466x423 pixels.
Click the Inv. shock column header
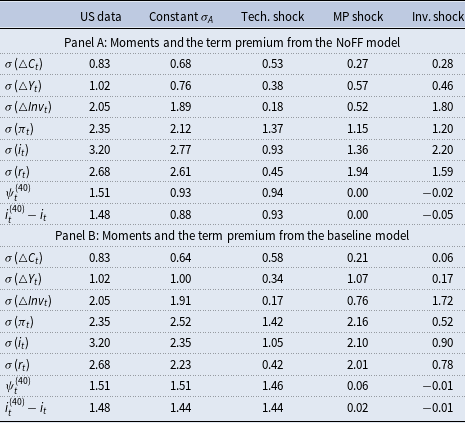point(438,17)
